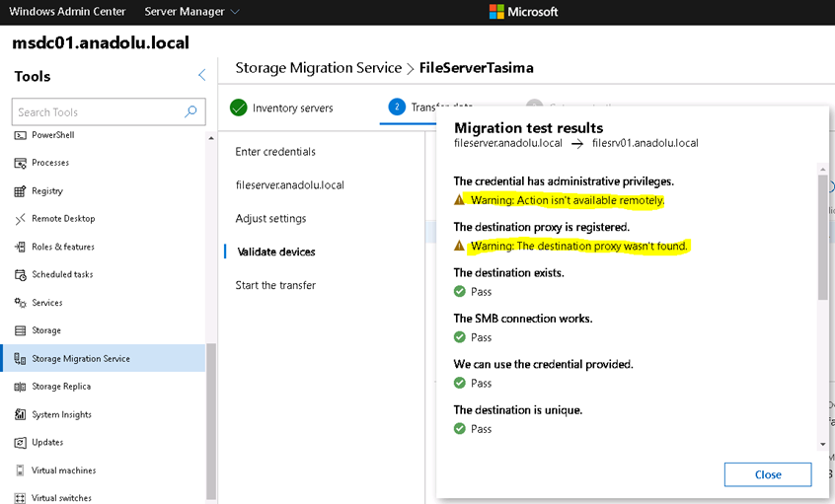The height and width of the screenshot is (504, 835).
Task: Open the Storage Replica icon
Action: point(21,387)
